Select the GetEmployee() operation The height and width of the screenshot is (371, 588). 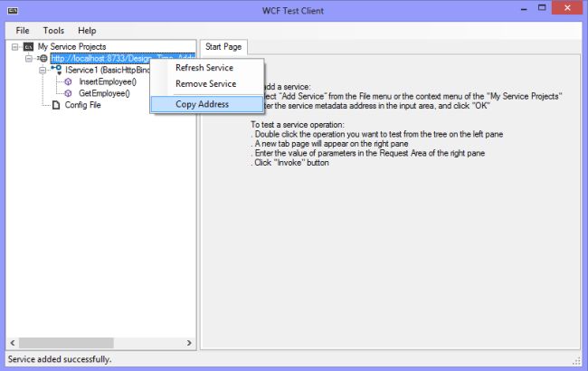click(104, 93)
